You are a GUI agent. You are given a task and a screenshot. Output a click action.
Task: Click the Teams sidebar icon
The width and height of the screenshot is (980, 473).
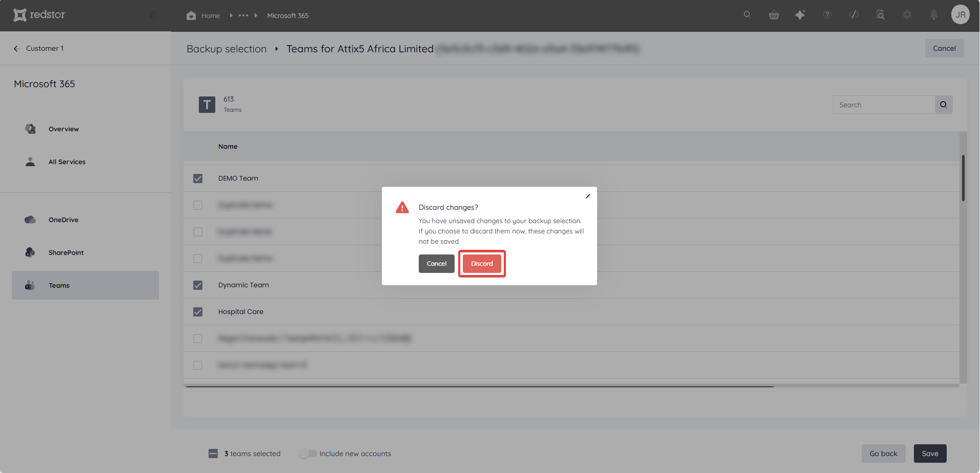30,285
